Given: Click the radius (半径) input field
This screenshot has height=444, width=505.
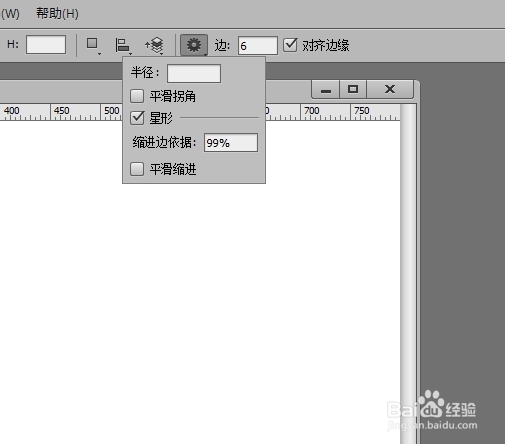Looking at the screenshot, I should [194, 73].
